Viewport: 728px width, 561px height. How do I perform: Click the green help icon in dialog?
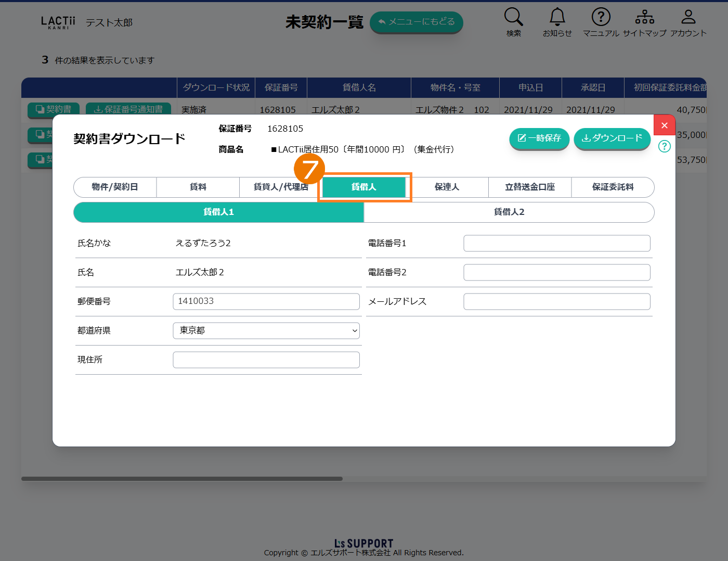(x=664, y=146)
